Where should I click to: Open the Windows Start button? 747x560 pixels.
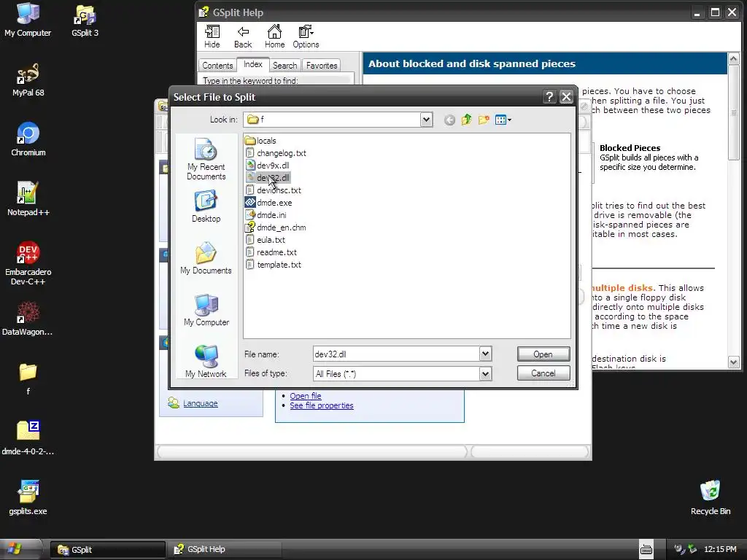click(20, 550)
